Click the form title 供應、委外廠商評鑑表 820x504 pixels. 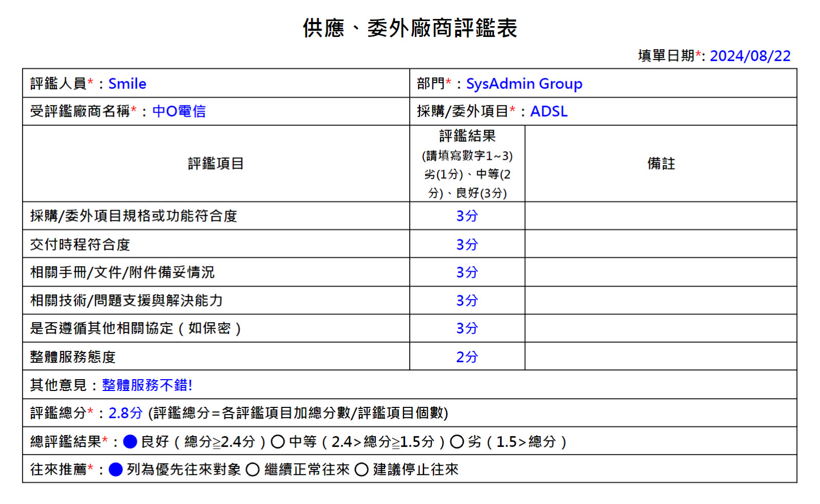[410, 28]
